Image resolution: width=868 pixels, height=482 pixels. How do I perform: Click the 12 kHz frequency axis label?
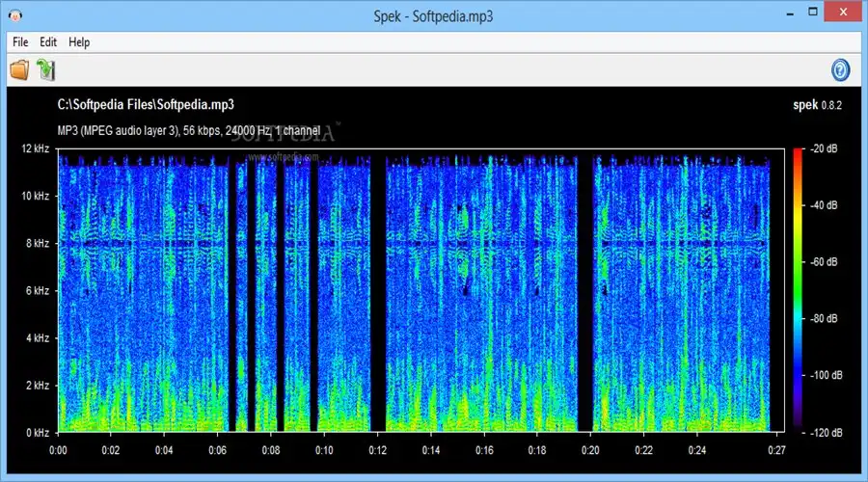34,149
